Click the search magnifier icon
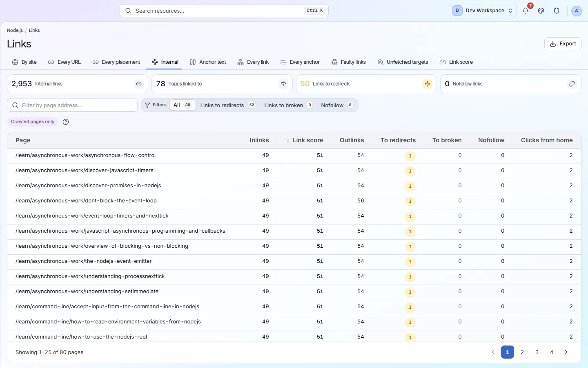The image size is (588, 368). [x=128, y=11]
